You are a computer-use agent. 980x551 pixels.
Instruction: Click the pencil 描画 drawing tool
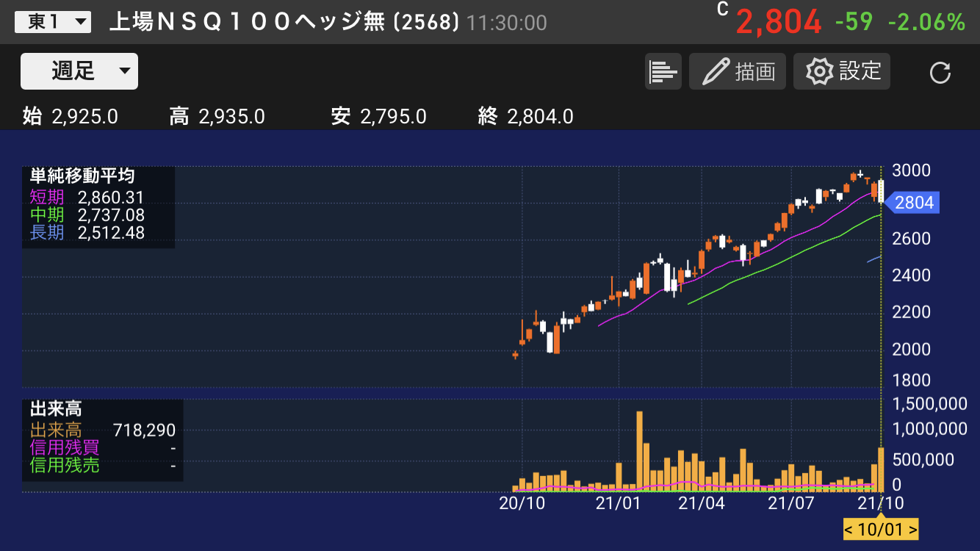tap(738, 72)
